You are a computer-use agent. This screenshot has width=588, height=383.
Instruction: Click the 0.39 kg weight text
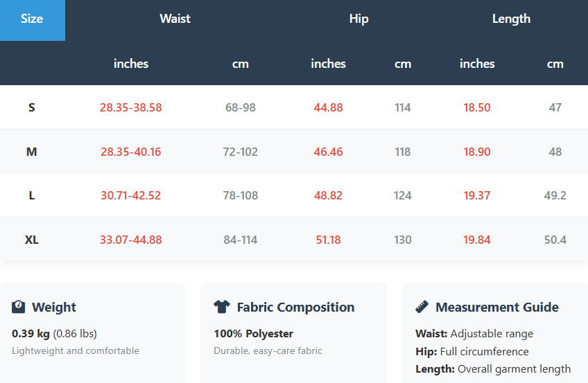click(31, 334)
